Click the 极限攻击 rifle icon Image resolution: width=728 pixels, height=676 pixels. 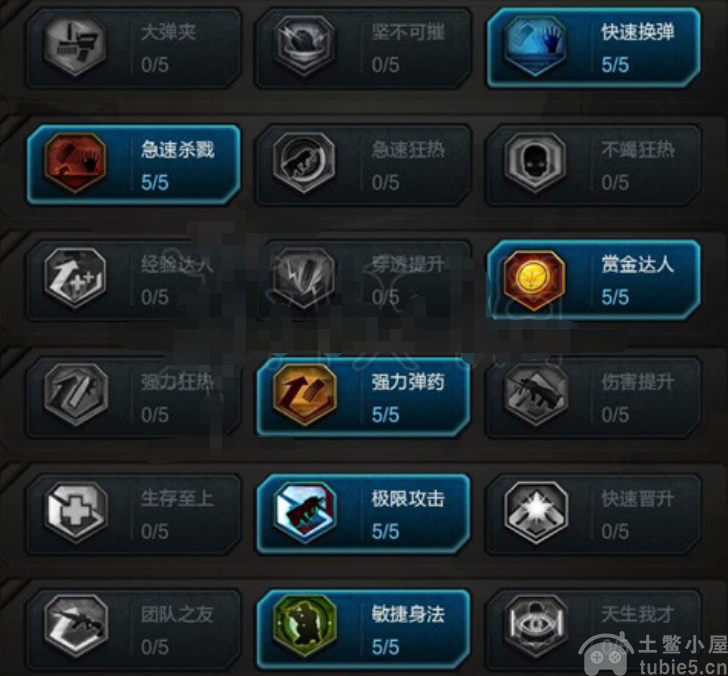pos(304,512)
